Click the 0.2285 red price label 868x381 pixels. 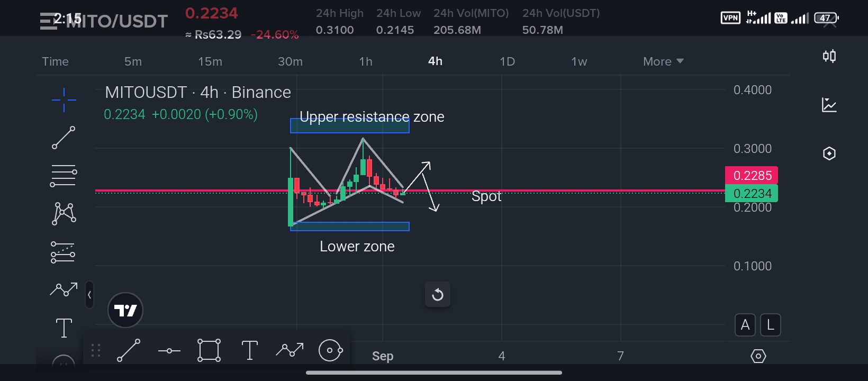(x=752, y=175)
